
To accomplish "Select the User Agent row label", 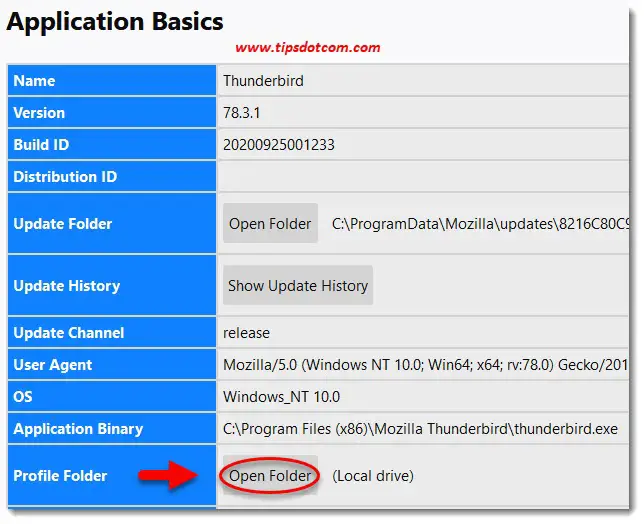I will (x=53, y=365).
